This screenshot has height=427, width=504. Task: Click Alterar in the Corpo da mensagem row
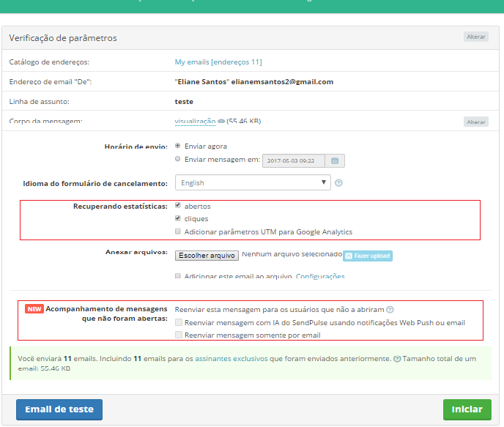(x=475, y=122)
